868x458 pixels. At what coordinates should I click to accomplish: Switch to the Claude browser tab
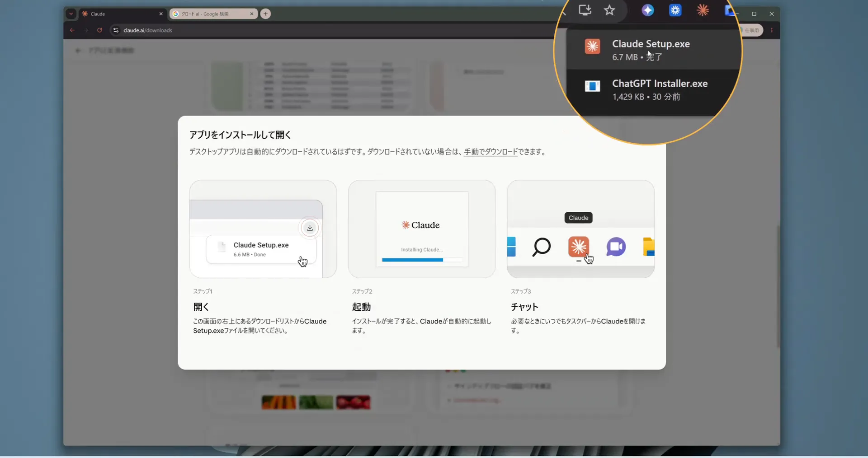pyautogui.click(x=122, y=14)
